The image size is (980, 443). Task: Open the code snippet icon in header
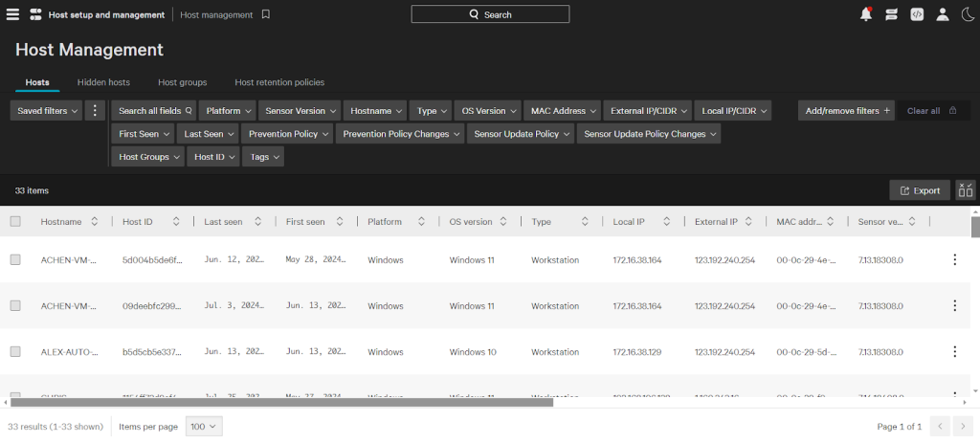click(x=917, y=14)
